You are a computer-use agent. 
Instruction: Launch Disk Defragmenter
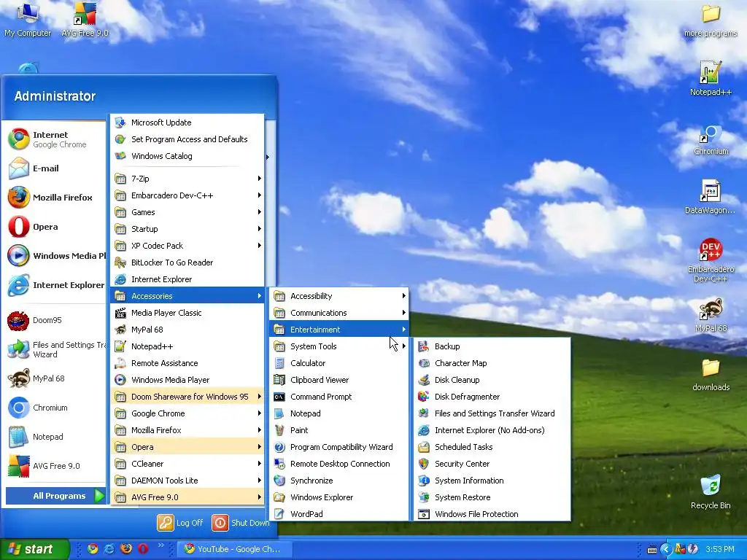[x=492, y=397]
